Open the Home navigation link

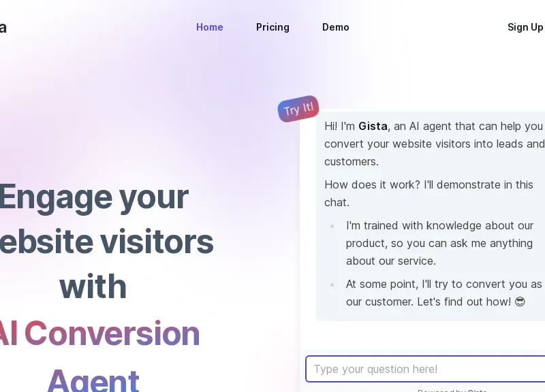tap(209, 27)
